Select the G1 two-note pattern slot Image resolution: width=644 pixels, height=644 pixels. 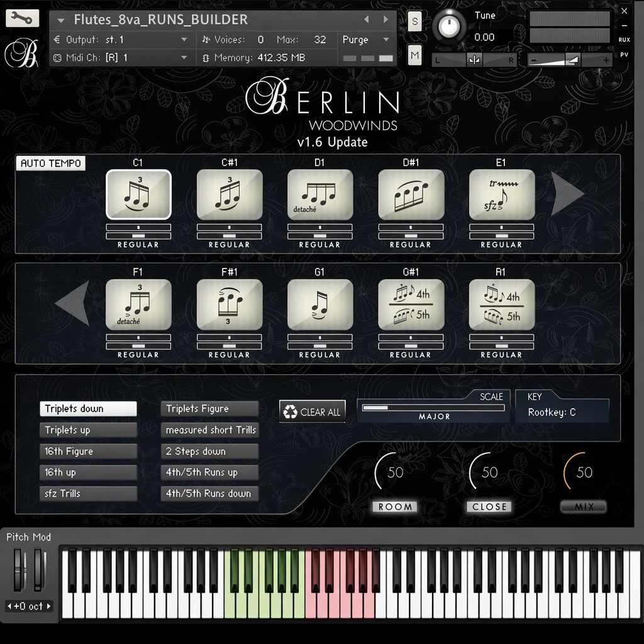320,304
